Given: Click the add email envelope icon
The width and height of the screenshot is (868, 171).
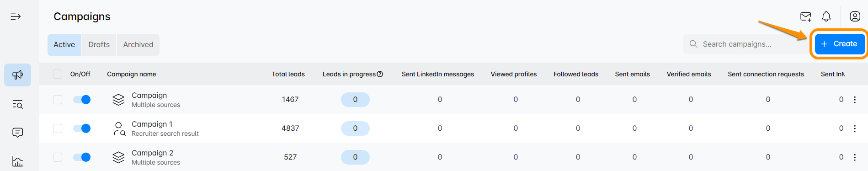Looking at the screenshot, I should (806, 17).
